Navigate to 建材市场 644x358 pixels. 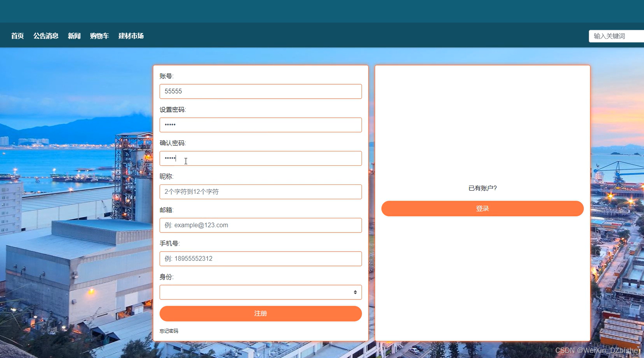tap(131, 36)
